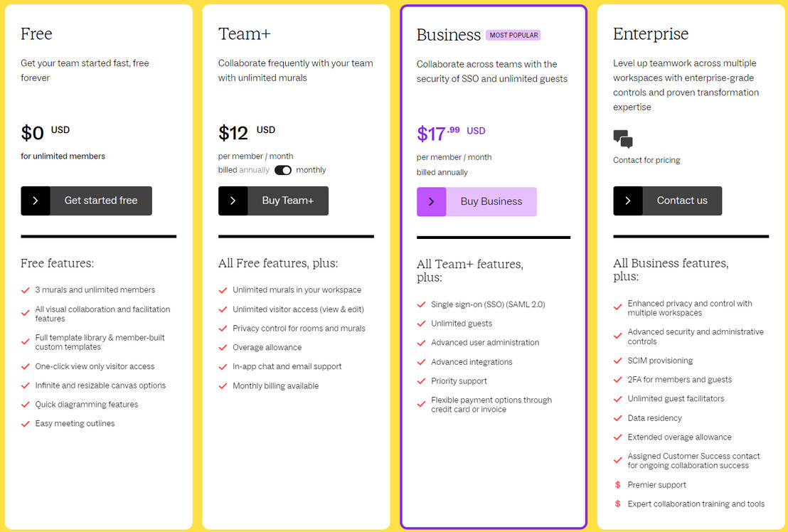The image size is (788, 532).
Task: Click the checkmark beside SCIM provisioning
Action: pyautogui.click(x=617, y=361)
